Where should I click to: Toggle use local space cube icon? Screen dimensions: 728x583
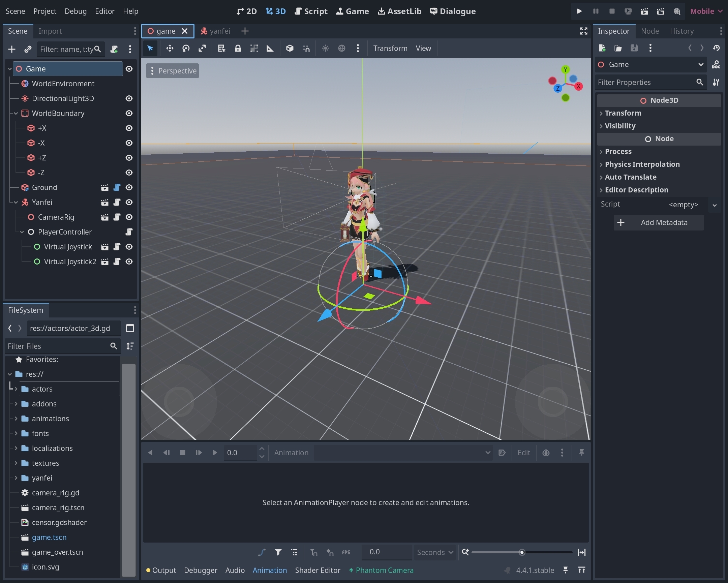click(x=290, y=48)
